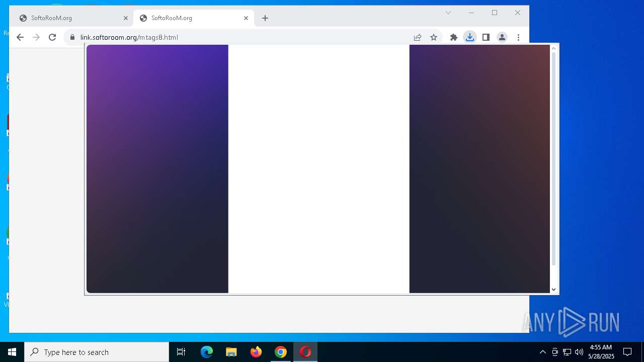
Task: Click the right dark gradient banner
Action: [479, 169]
